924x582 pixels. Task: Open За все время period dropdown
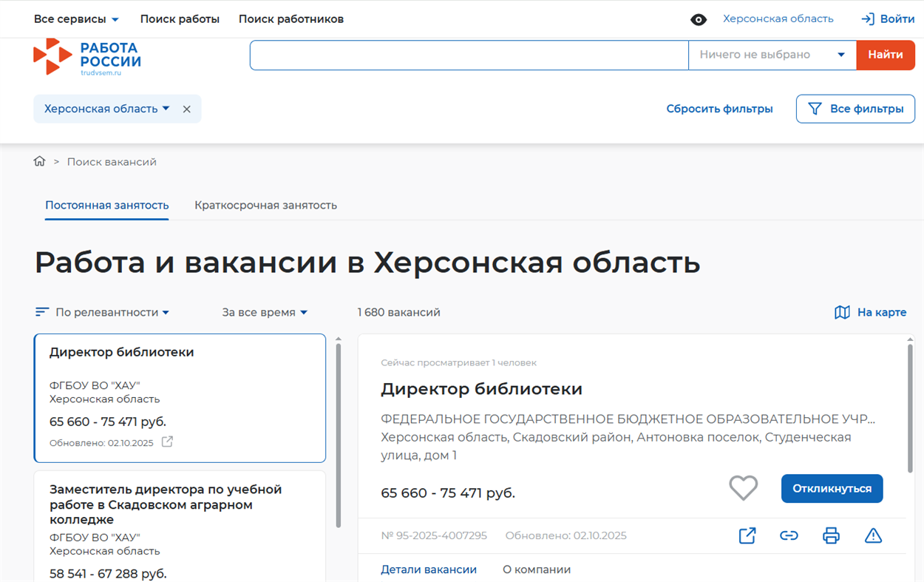(265, 312)
